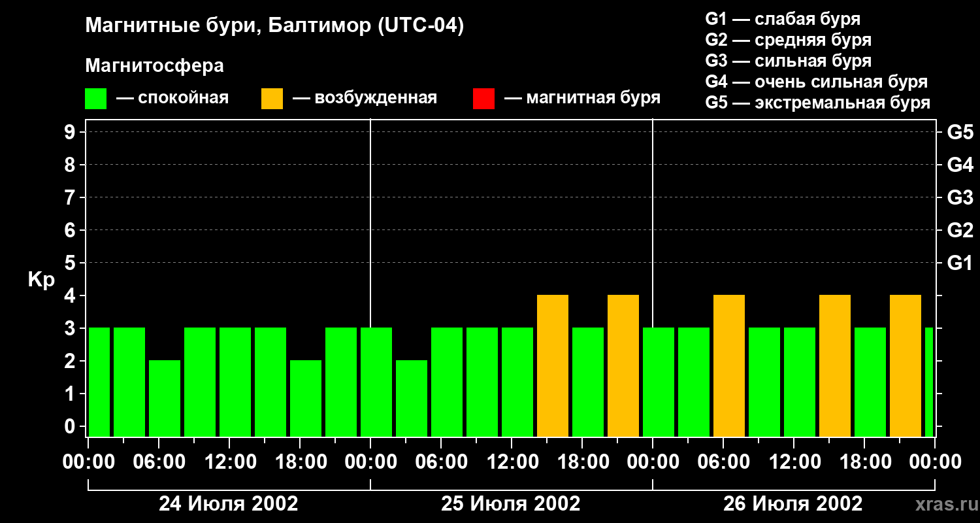Click the 'G5' label on the right axis
The width and height of the screenshot is (980, 523).
(960, 132)
